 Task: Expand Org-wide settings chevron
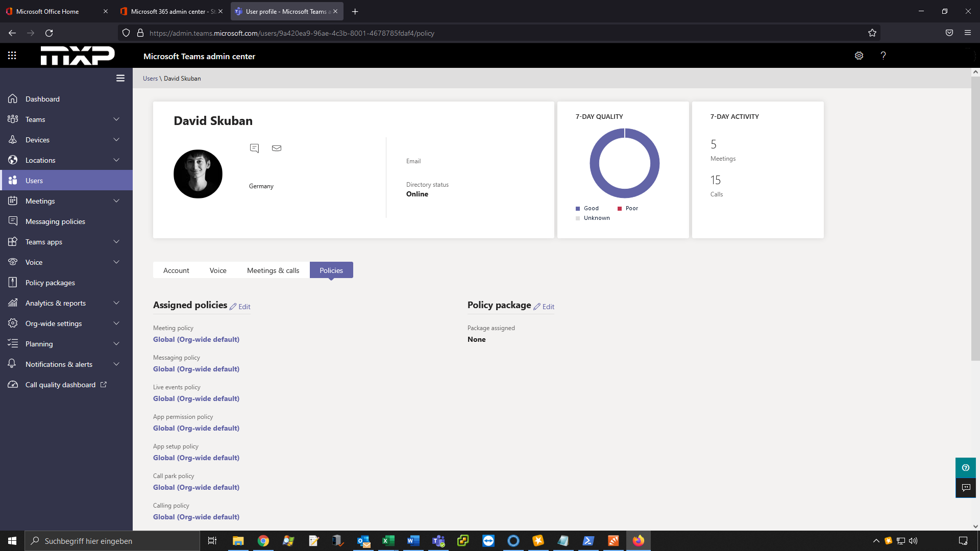116,323
